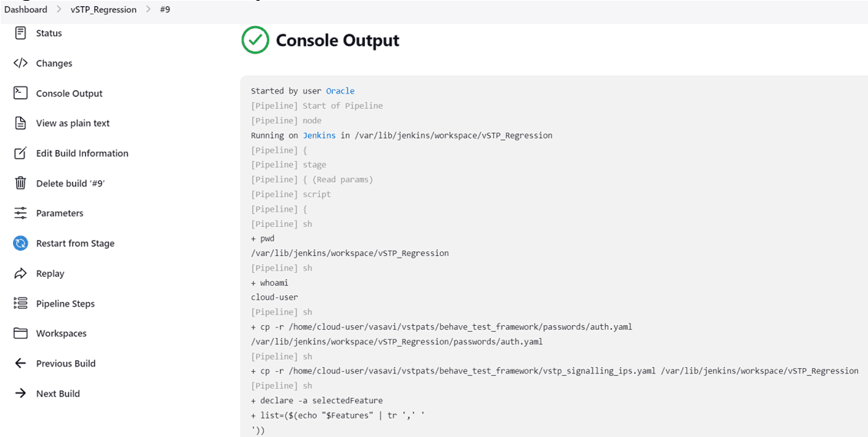Screen dimensions: 868x437
Task: Click the Console Output terminal icon
Action: pyautogui.click(x=21, y=93)
